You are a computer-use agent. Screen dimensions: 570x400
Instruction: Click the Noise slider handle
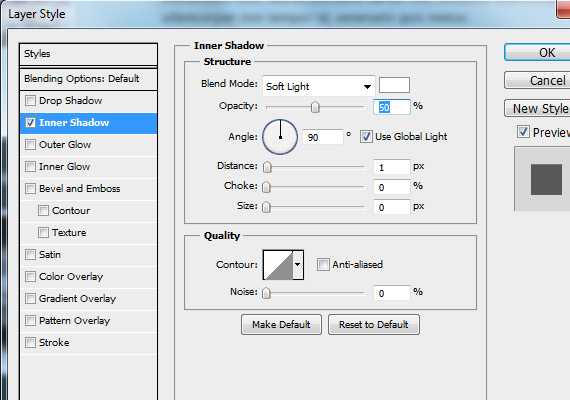tap(266, 293)
